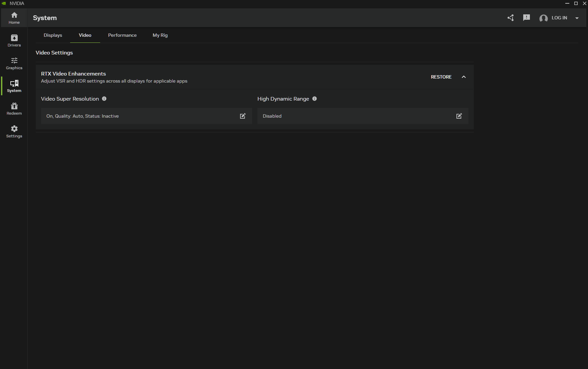Image resolution: width=588 pixels, height=369 pixels.
Task: Click the share icon in header
Action: pyautogui.click(x=511, y=18)
